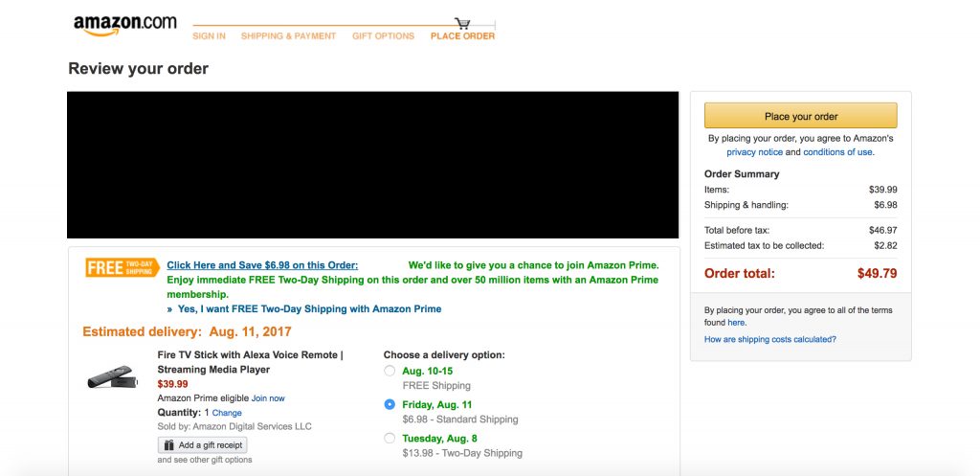
Task: Go to the GIFT OPTIONS step
Action: pyautogui.click(x=383, y=36)
